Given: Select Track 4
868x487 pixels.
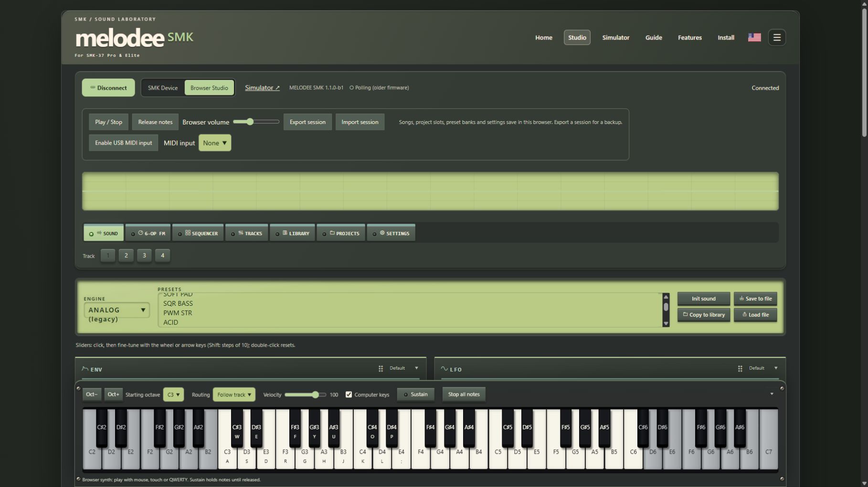Looking at the screenshot, I should pyautogui.click(x=162, y=256).
